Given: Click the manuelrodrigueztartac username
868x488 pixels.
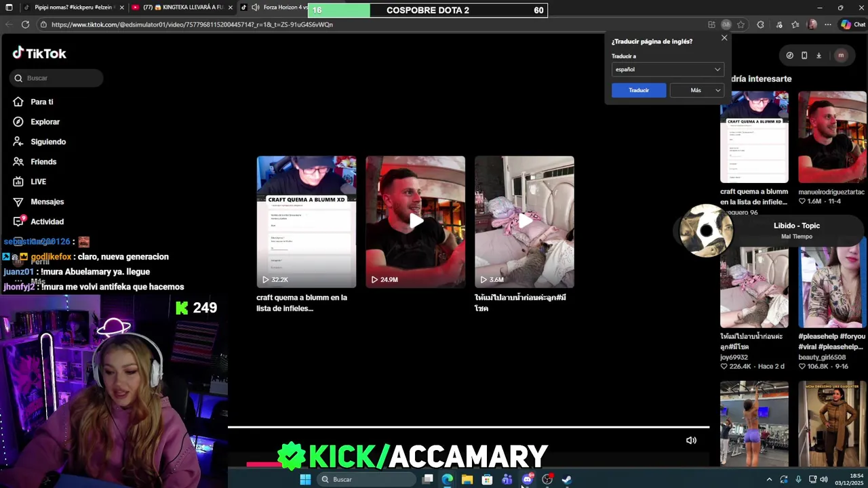Looking at the screenshot, I should click(832, 192).
